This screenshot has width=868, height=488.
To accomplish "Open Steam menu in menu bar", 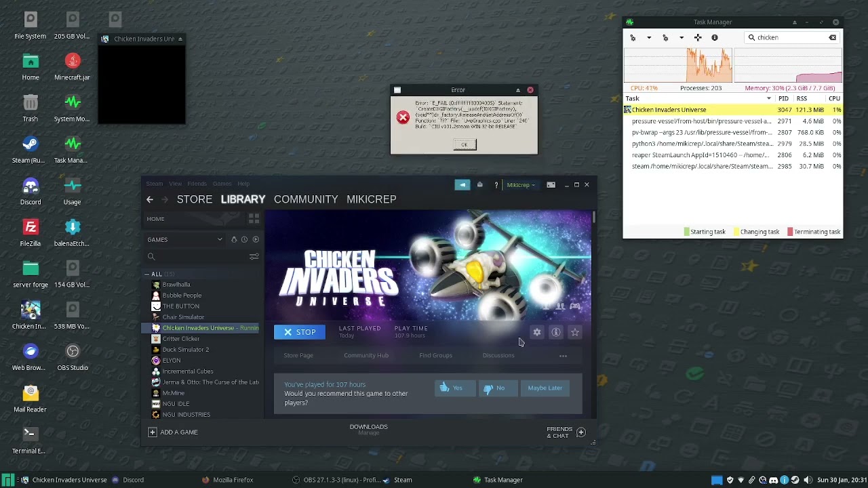I will coord(155,184).
